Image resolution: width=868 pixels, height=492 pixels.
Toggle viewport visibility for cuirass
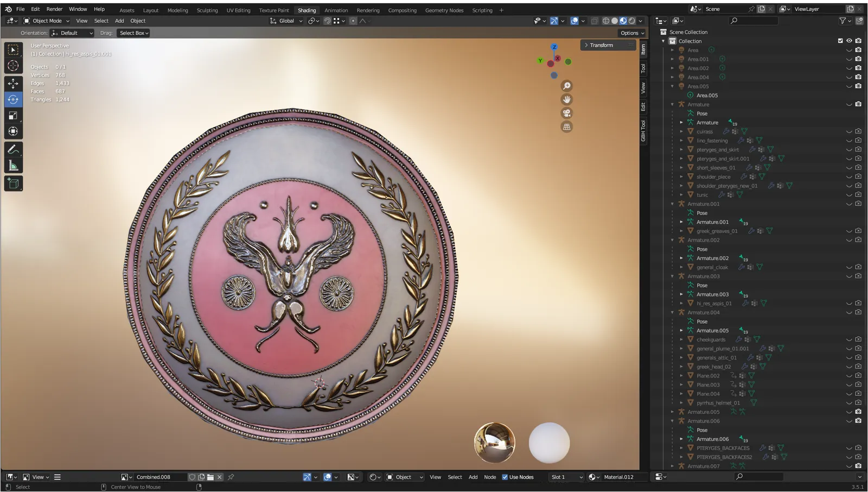849,131
